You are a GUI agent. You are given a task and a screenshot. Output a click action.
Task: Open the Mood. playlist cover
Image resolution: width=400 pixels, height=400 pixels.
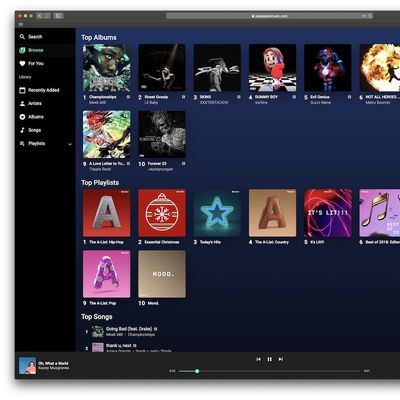click(x=162, y=274)
